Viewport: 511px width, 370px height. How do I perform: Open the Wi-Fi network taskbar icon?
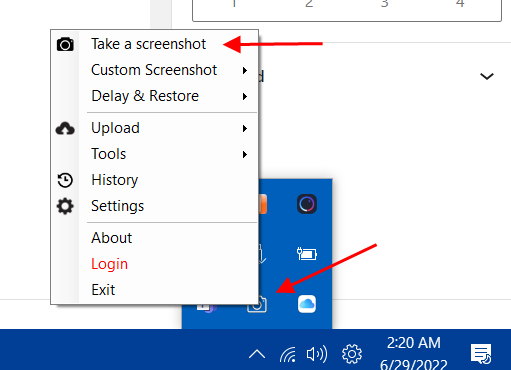[x=288, y=354]
